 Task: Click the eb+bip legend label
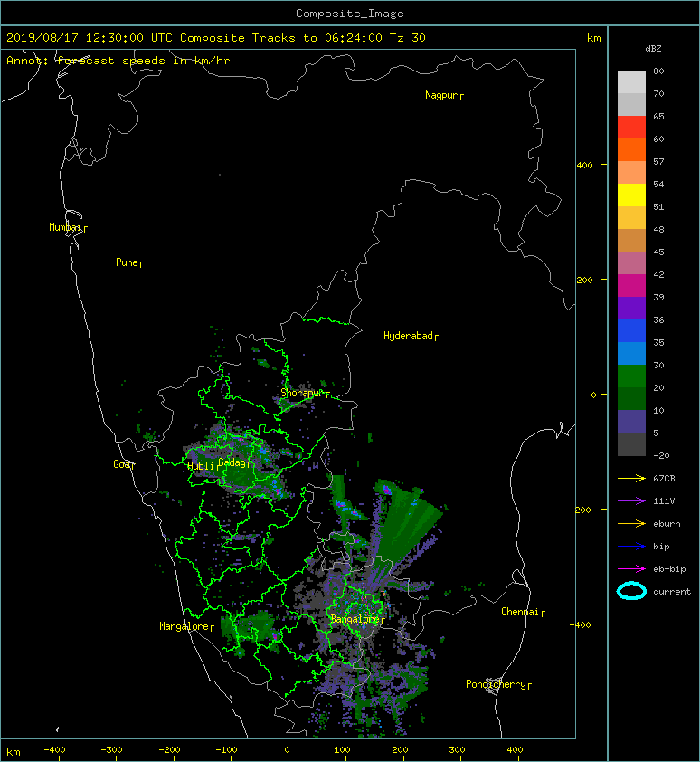click(x=669, y=569)
